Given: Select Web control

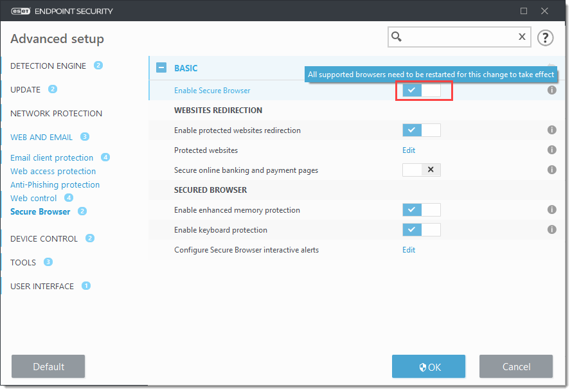Looking at the screenshot, I should (33, 199).
